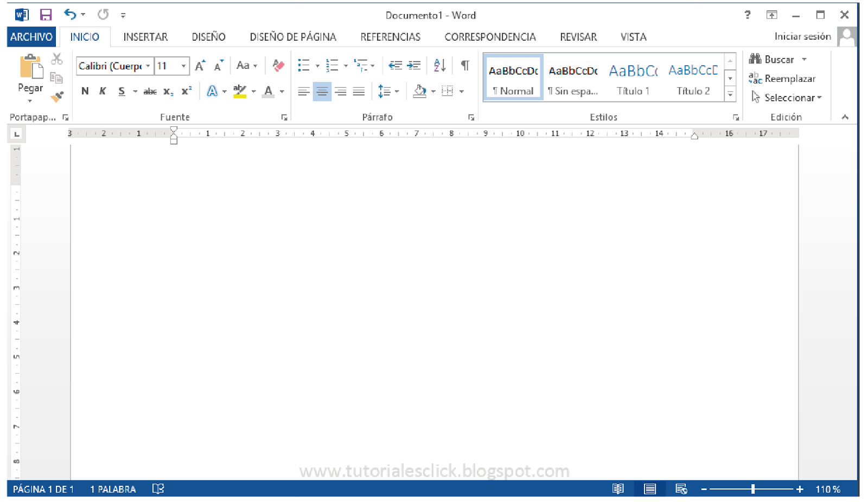Click the Cortar (Cut) scissors icon

click(x=56, y=59)
